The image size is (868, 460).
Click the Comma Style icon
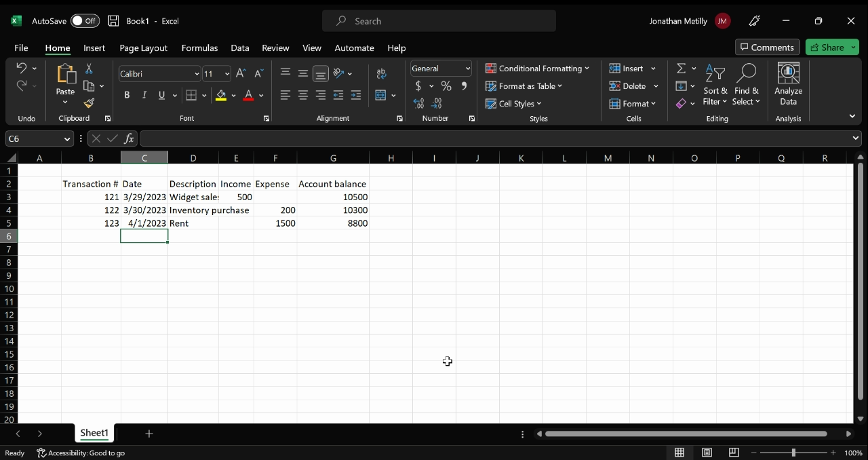pyautogui.click(x=464, y=86)
